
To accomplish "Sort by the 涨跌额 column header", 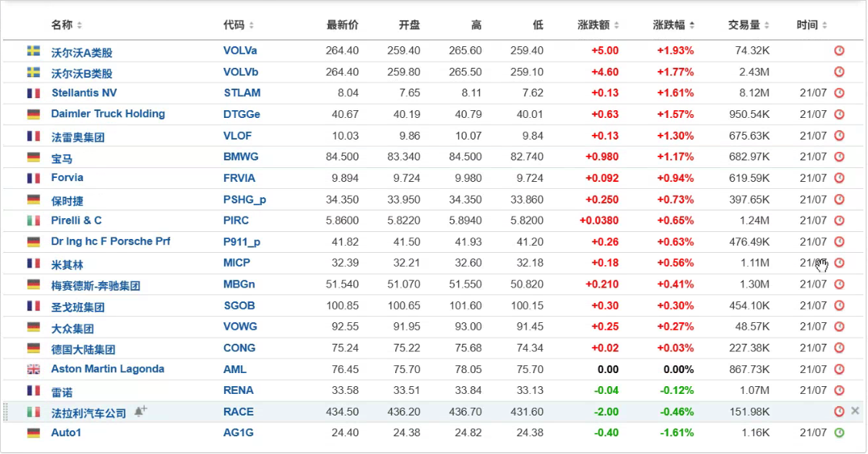I will point(598,25).
